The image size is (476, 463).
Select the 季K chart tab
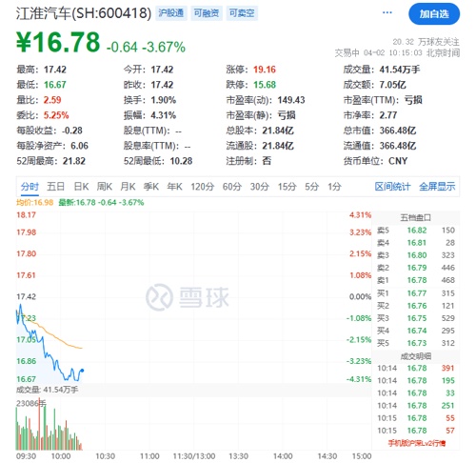point(151,187)
